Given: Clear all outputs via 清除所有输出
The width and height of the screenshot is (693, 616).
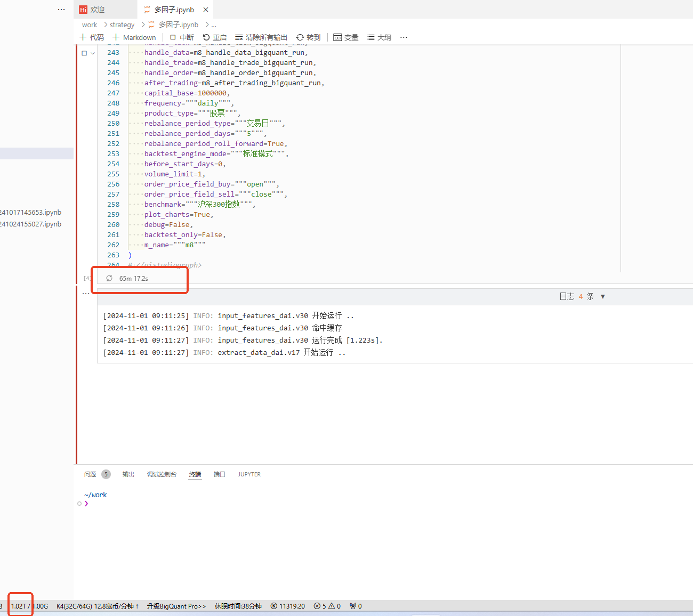Looking at the screenshot, I should click(x=261, y=37).
